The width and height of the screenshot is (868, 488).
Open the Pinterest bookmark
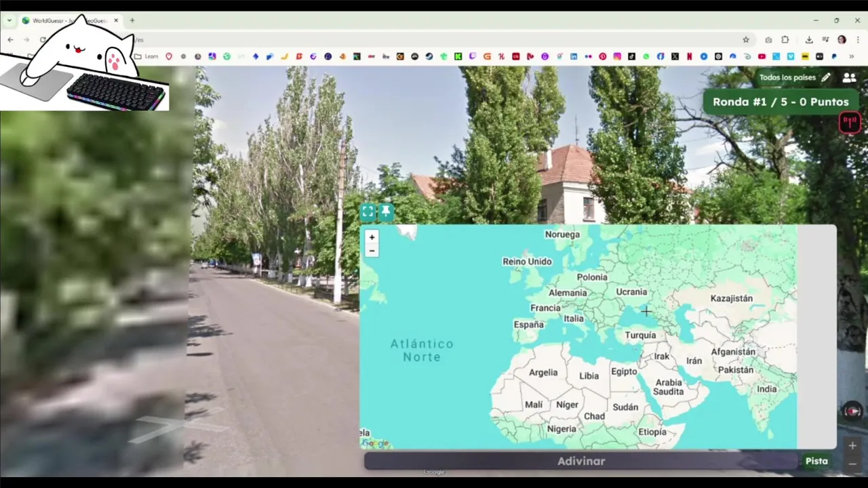(602, 56)
